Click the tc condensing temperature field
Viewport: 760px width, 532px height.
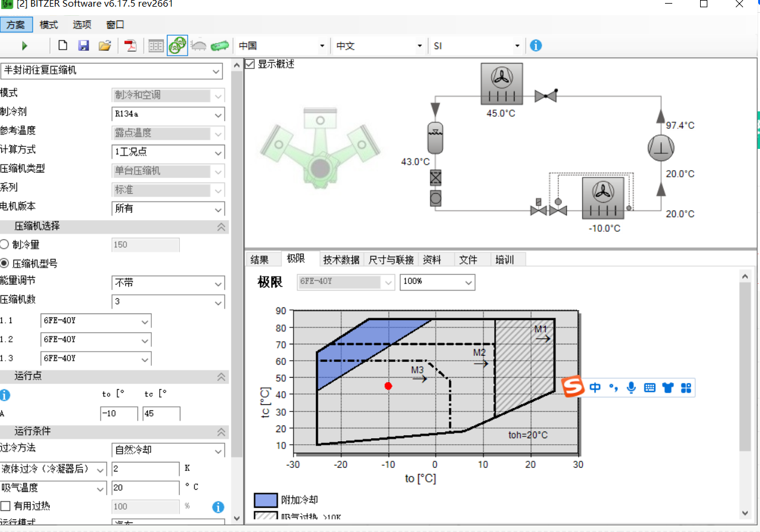[x=162, y=414]
